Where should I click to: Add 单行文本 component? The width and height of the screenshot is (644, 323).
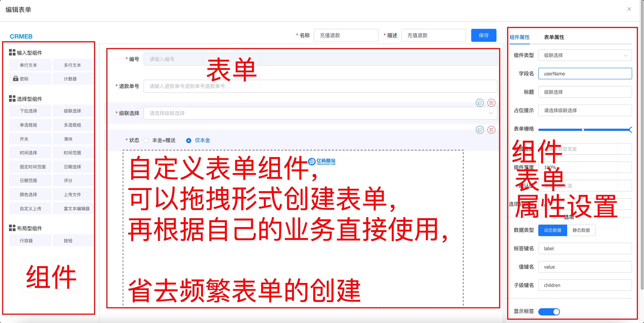tap(30, 65)
